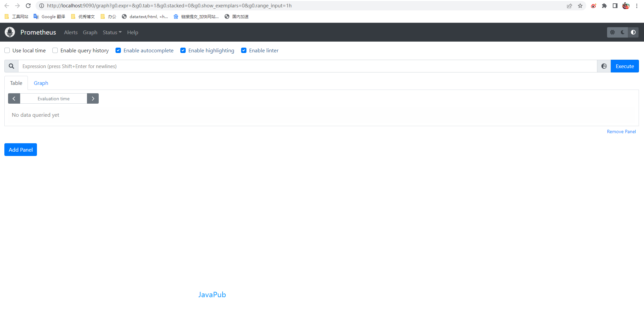This screenshot has width=644, height=318.
Task: Click the Add Panel button
Action: pos(20,150)
